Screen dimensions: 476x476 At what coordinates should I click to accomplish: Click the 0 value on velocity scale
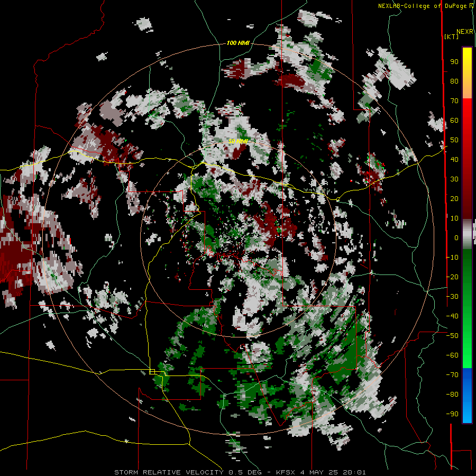coord(456,237)
